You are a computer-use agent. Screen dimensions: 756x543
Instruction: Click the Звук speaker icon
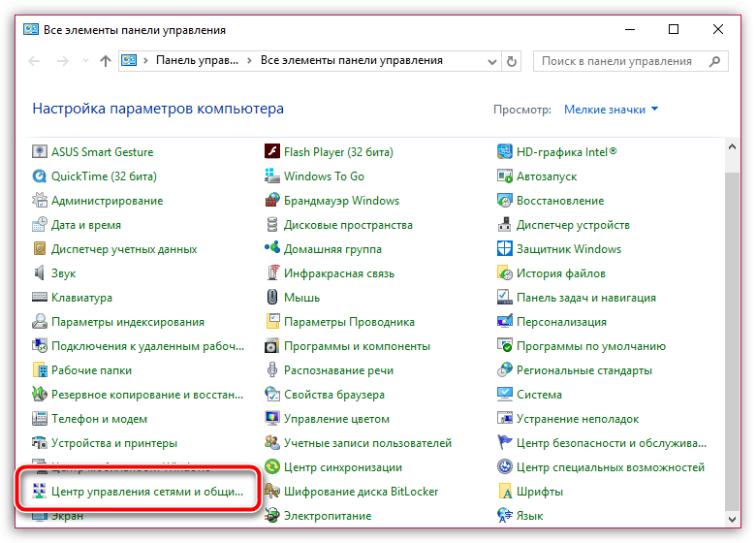(x=40, y=273)
